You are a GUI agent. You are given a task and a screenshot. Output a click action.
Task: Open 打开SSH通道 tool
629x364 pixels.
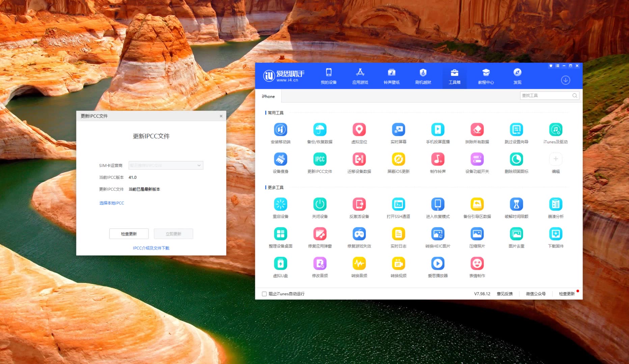(x=399, y=204)
